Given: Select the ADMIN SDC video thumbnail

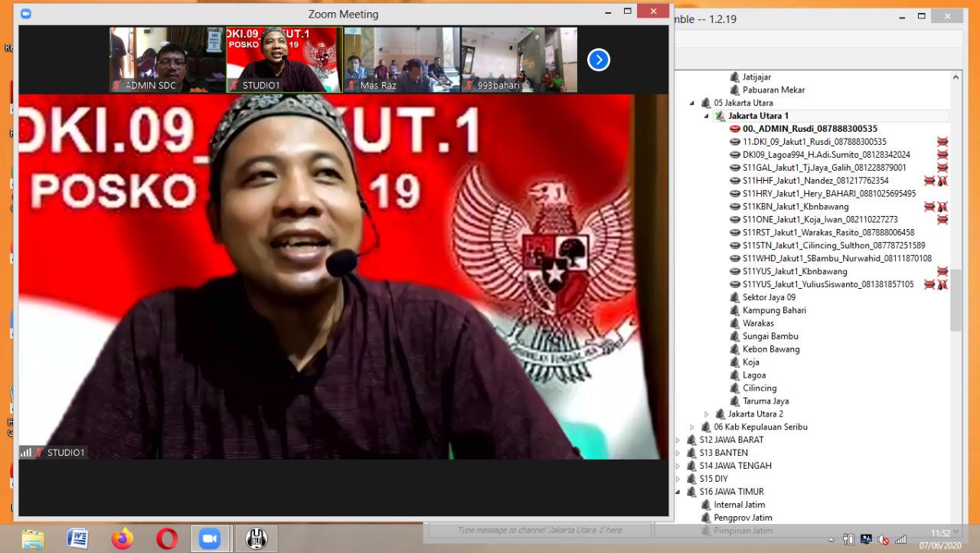Looking at the screenshot, I should (168, 60).
